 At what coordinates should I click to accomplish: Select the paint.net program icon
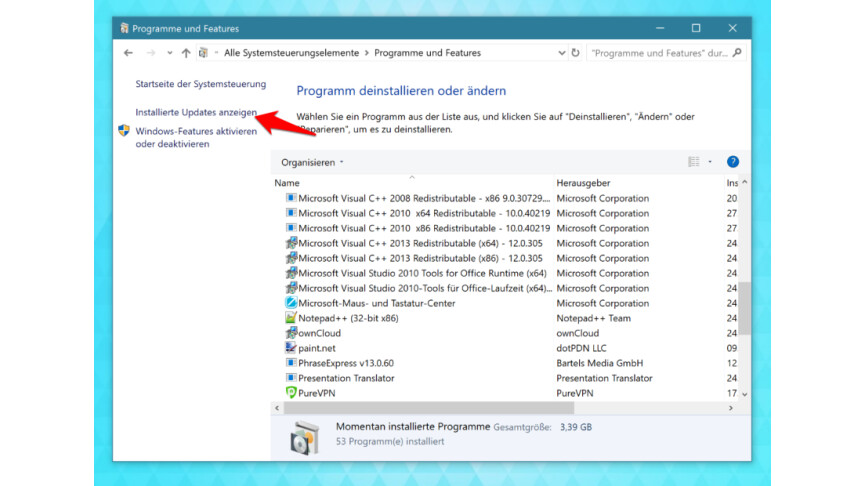click(291, 348)
